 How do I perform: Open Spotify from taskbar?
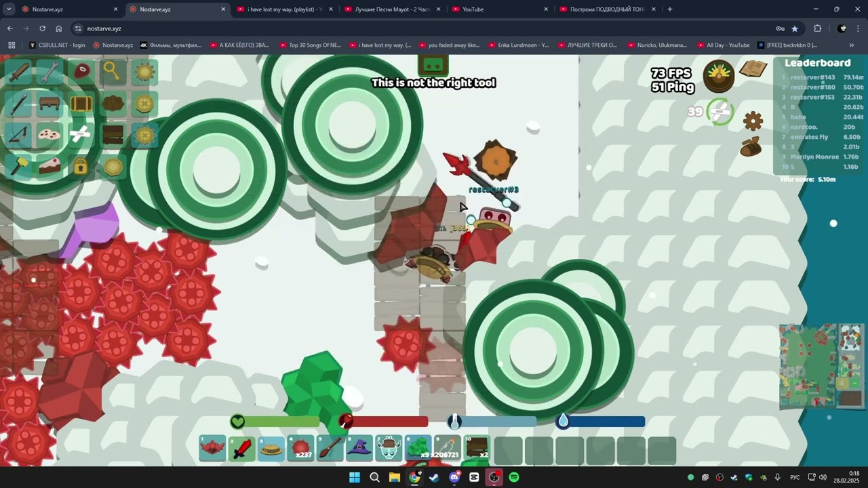click(514, 477)
